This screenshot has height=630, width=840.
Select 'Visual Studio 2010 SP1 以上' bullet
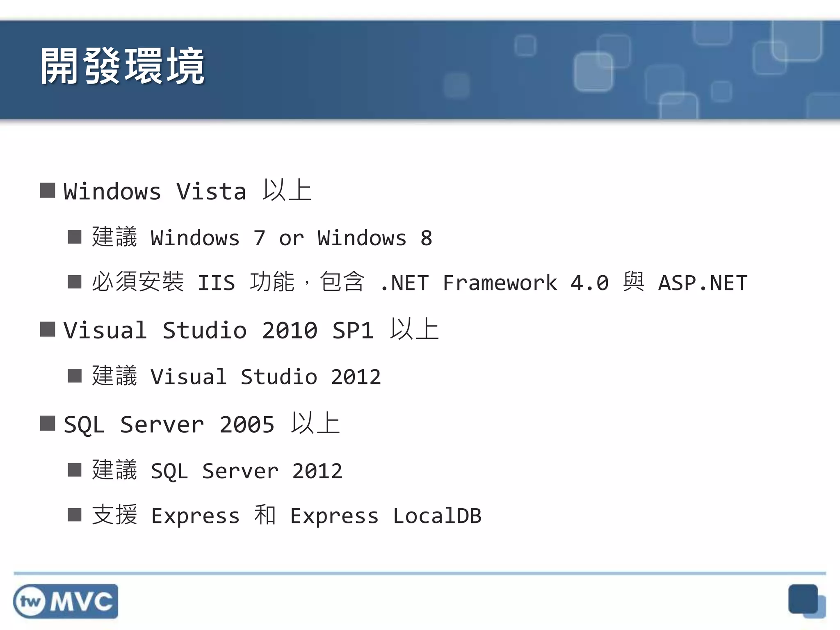pyautogui.click(x=251, y=329)
